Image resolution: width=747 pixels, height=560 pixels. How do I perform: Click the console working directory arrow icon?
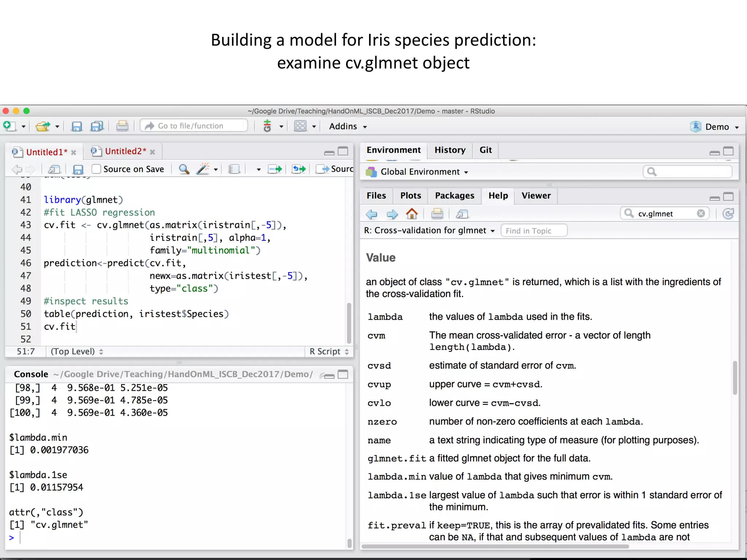coord(322,375)
